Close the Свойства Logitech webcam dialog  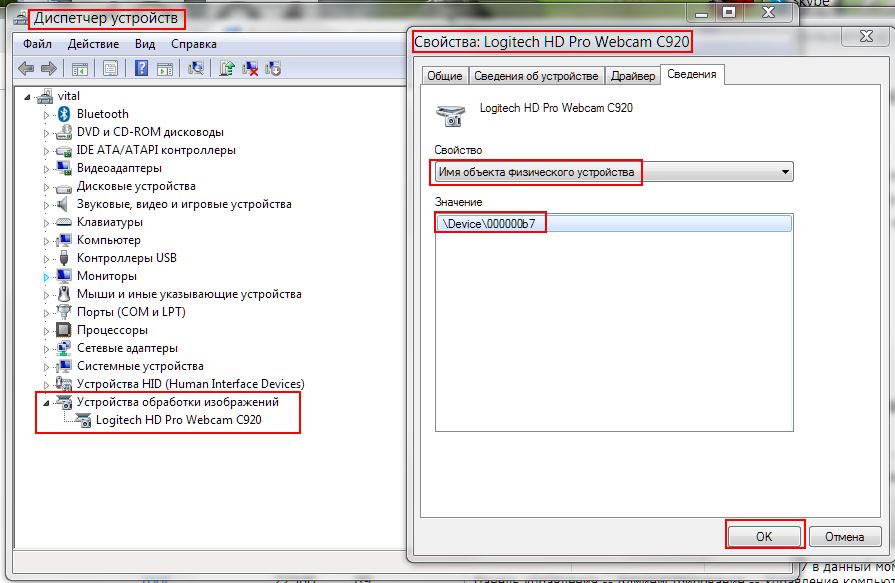coord(865,37)
